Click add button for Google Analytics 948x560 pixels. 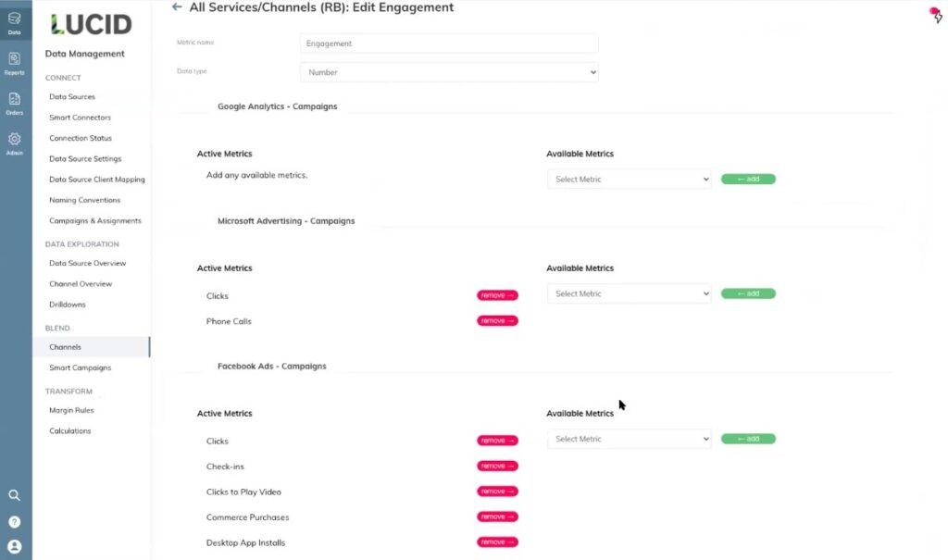748,180
